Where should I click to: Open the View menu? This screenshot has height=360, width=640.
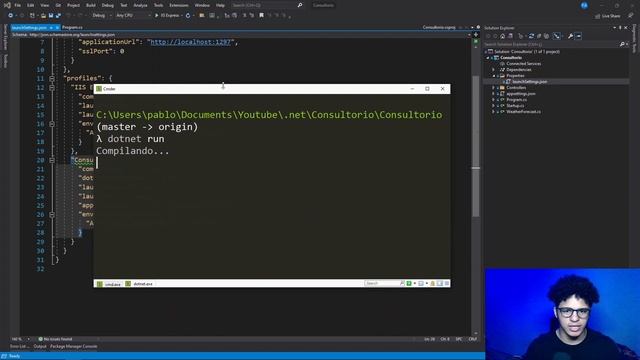(44, 5)
